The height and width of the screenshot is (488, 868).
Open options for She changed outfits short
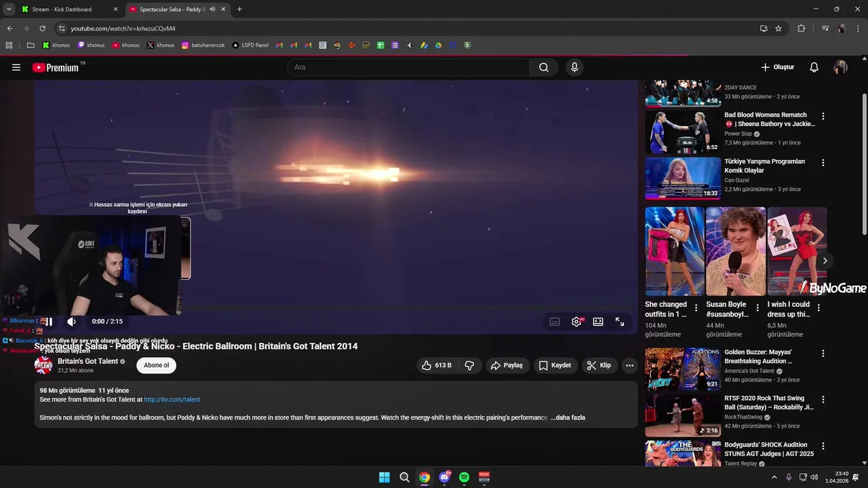coord(696,308)
